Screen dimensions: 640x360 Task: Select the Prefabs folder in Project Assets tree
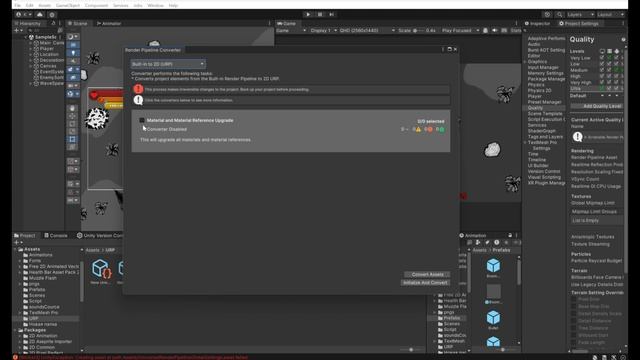pyautogui.click(x=37, y=289)
